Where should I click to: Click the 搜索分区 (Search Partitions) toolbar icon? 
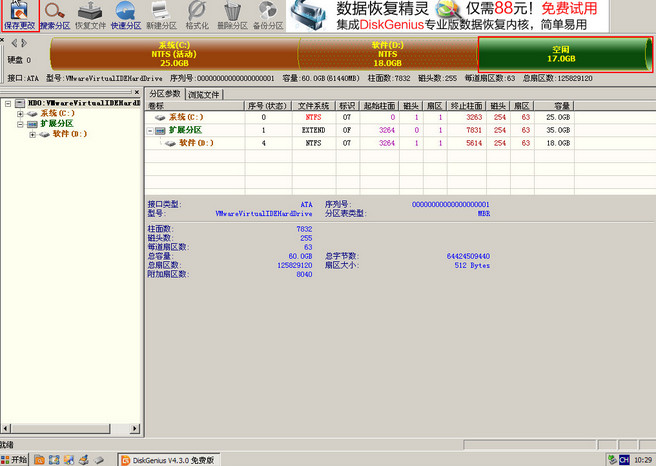[56, 15]
